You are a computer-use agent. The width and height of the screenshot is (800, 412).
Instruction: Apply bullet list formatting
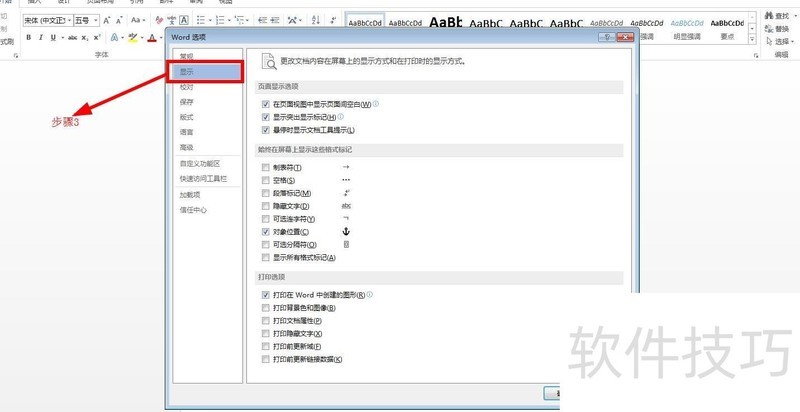[201, 20]
